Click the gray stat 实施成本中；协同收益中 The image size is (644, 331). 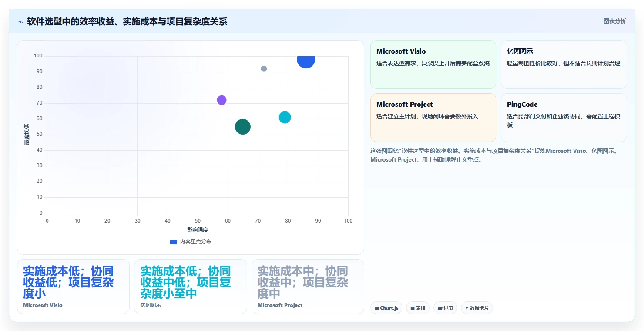point(303,282)
